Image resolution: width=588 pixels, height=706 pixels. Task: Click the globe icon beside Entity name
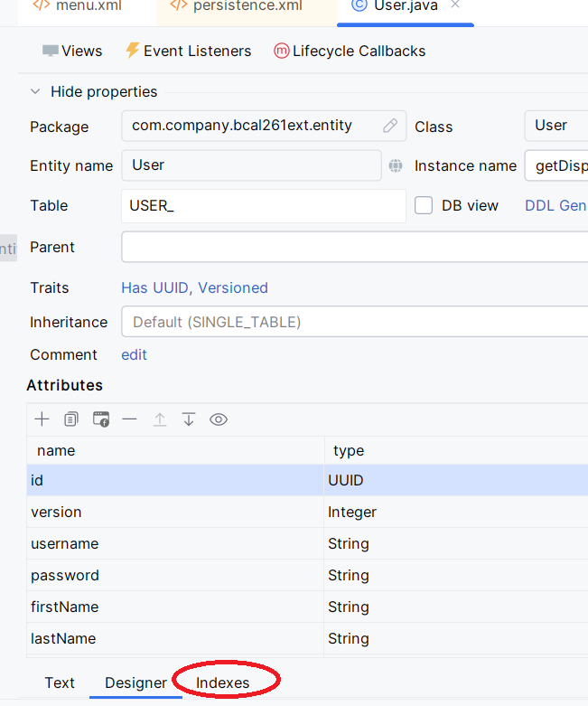(x=396, y=165)
